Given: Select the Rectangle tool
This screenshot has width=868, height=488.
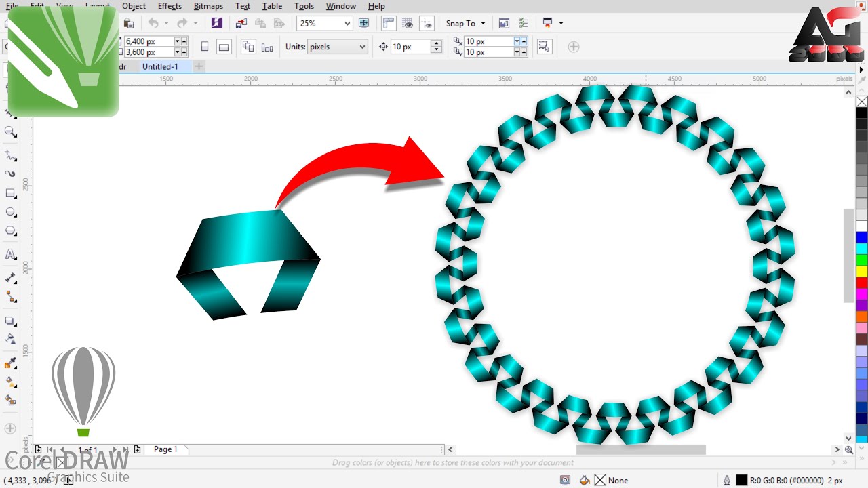Looking at the screenshot, I should (x=11, y=193).
